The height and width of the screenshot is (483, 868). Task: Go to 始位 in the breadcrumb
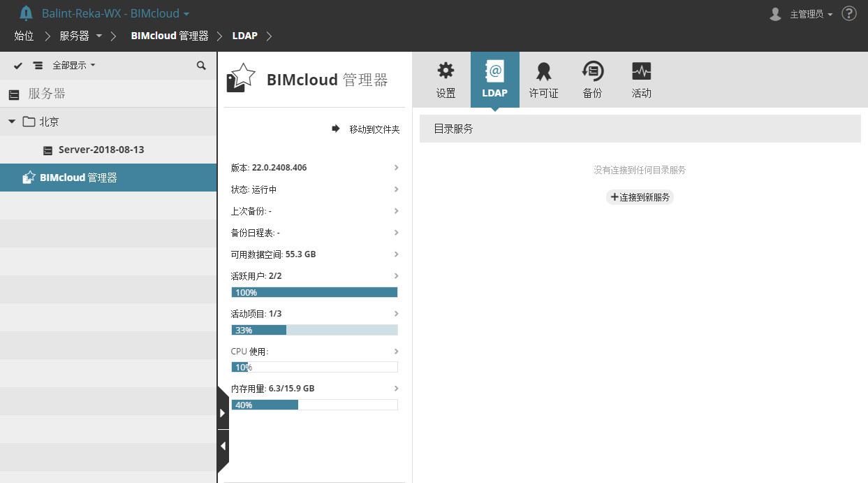tap(24, 36)
